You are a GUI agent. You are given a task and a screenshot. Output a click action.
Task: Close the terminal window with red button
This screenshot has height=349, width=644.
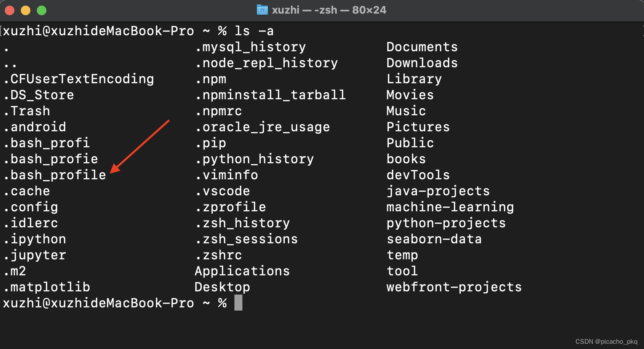click(10, 10)
